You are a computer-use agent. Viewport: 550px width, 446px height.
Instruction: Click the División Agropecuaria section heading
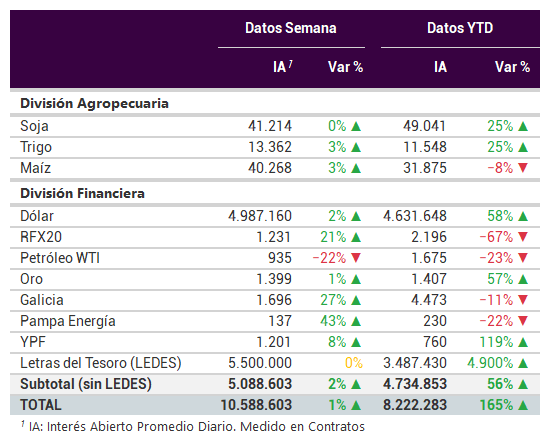coord(94,103)
